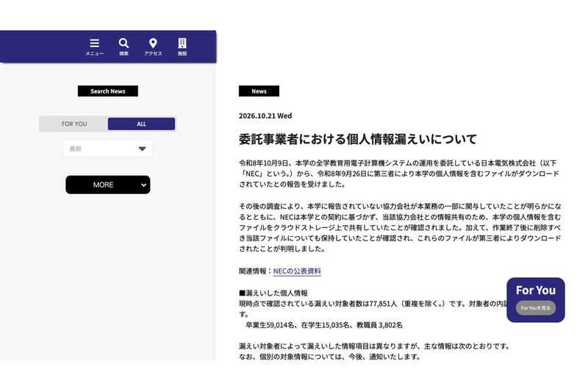Screen dimensions: 588x392
Task: Click the For You floating card title
Action: [x=536, y=290]
